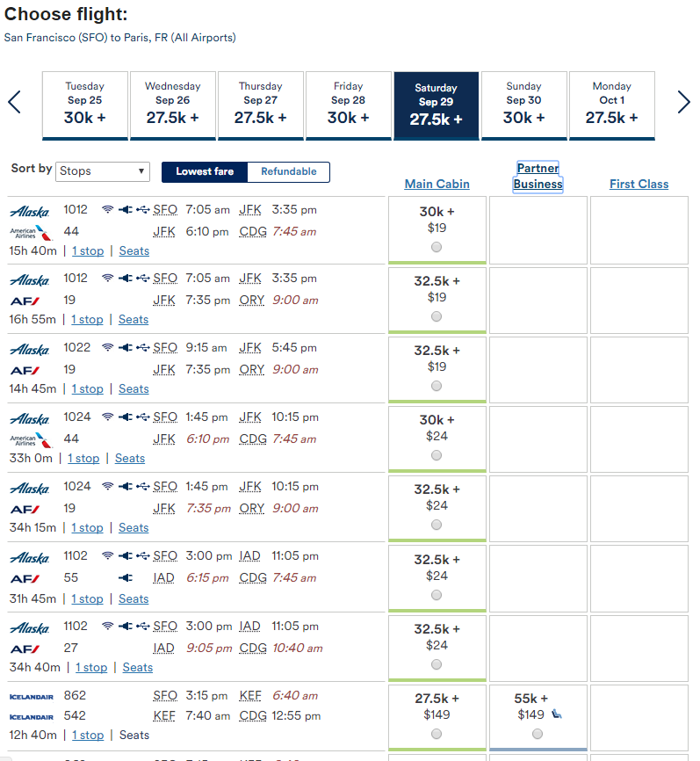The width and height of the screenshot is (700, 761).
Task: Select 27.5k + $149 Icelandair Main Cabin radio
Action: coord(437,734)
